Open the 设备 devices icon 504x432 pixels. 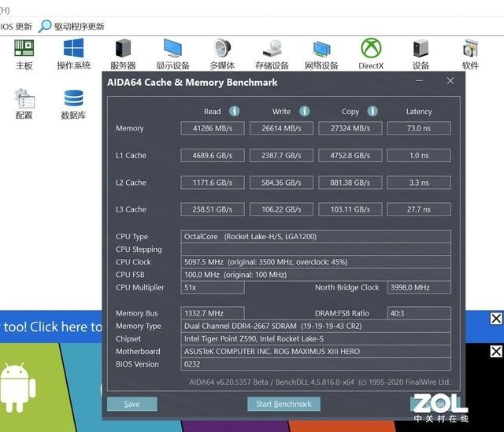pos(421,48)
